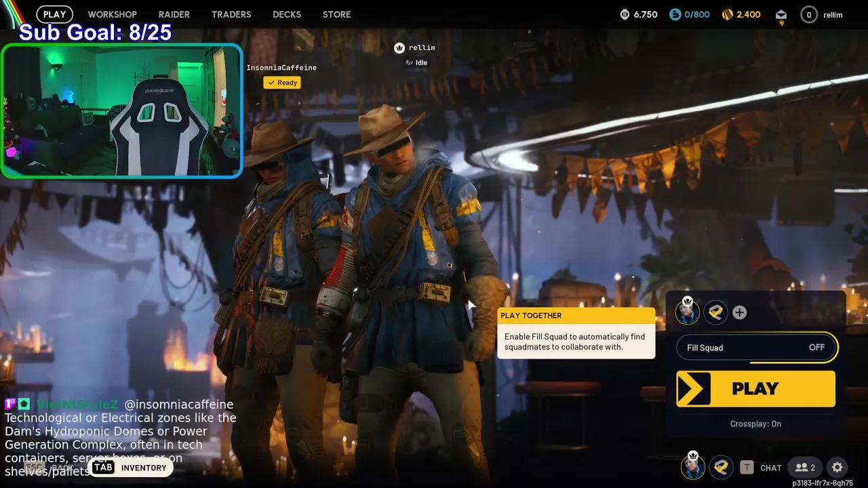Viewport: 868px width, 488px height.
Task: Click the second avatar in bottom social bar
Action: [x=721, y=467]
